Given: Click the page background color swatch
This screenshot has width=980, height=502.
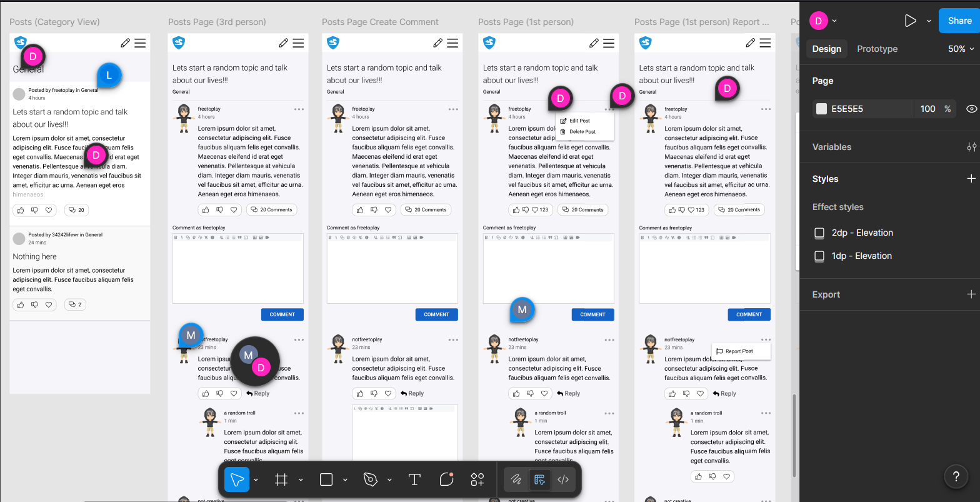Looking at the screenshot, I should tap(821, 109).
